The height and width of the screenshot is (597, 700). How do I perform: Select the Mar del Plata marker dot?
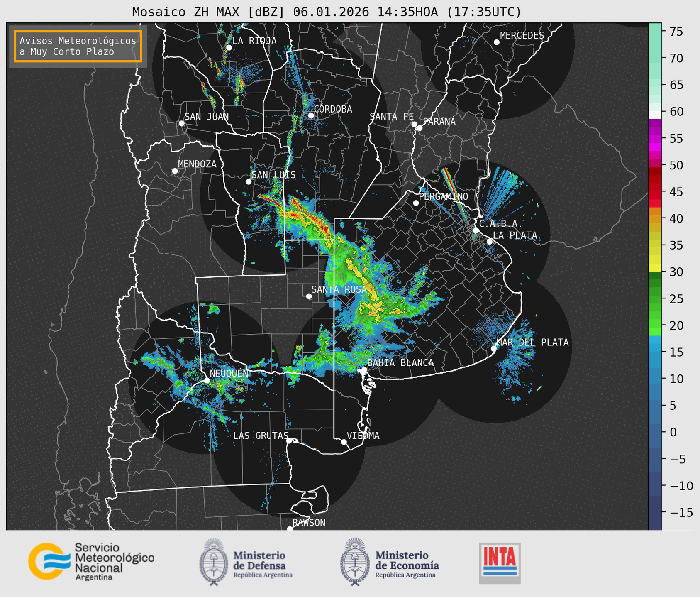[493, 349]
